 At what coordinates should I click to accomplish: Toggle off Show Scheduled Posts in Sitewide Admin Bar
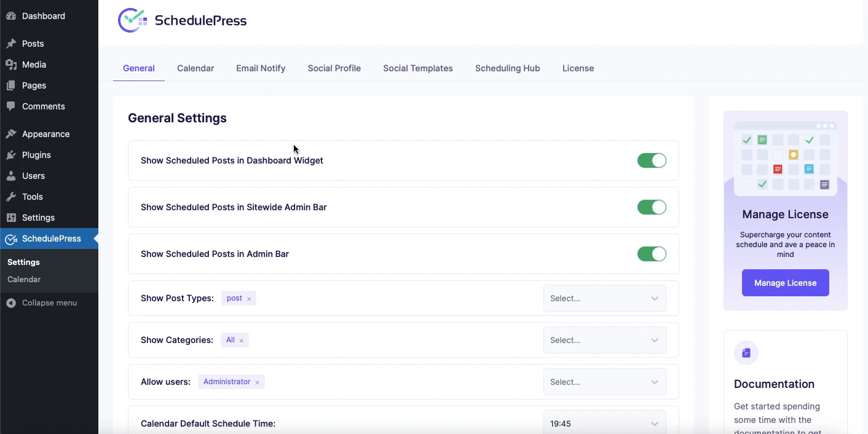(652, 207)
